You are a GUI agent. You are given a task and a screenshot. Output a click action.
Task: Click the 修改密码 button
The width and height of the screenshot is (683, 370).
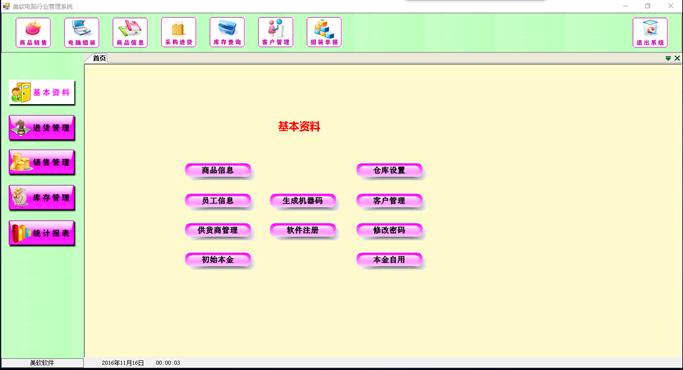coord(389,230)
